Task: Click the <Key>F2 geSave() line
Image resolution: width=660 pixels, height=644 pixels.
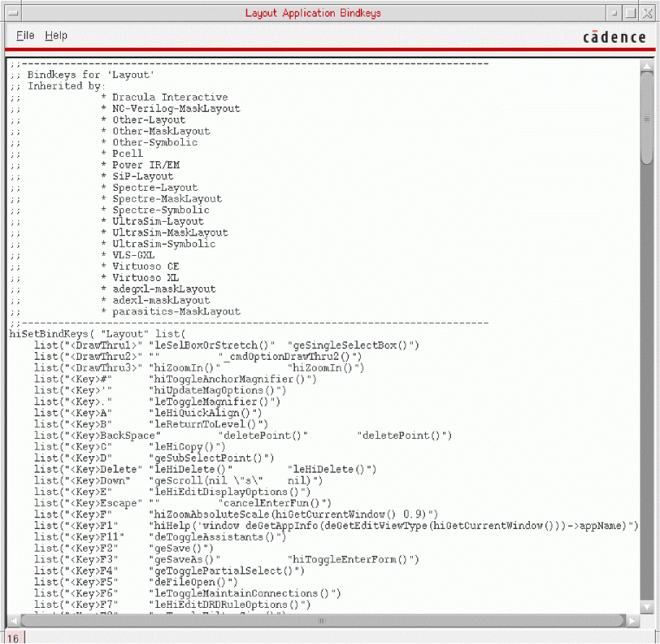Action: [124, 549]
